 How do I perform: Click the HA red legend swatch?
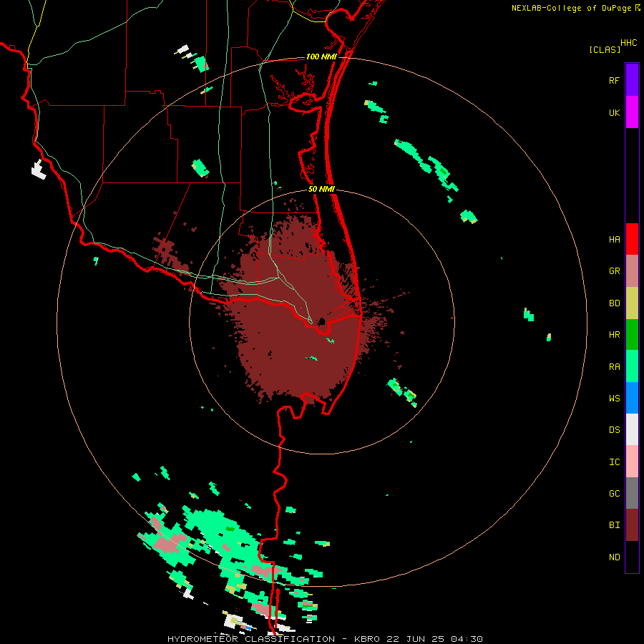tap(632, 239)
